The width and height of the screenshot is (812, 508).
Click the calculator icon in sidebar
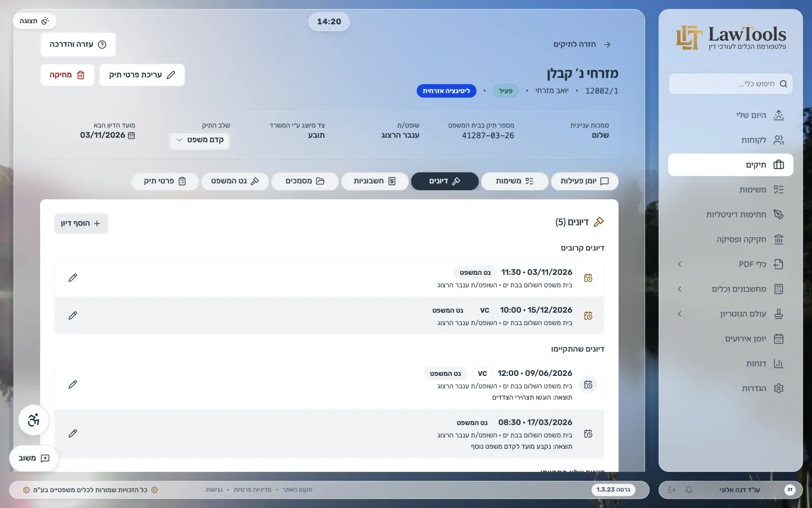tap(779, 289)
